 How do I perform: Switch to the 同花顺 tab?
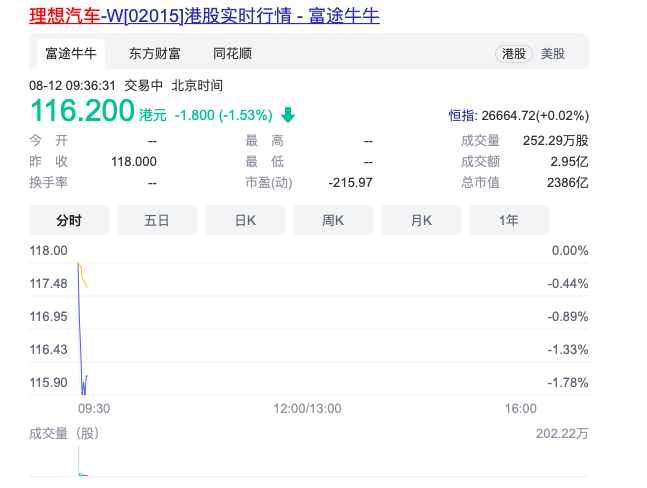[x=232, y=54]
